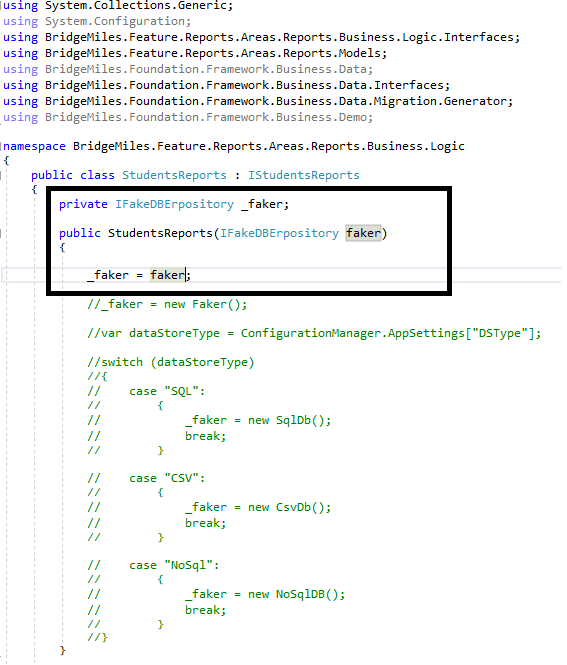The width and height of the screenshot is (567, 665).
Task: Collapse the StudentsReports constructor outlining marker
Action: (x=1, y=233)
